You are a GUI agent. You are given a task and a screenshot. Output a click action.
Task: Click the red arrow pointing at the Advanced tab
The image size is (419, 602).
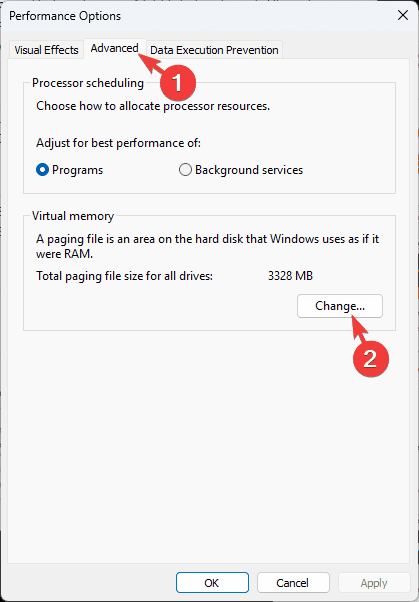tap(151, 63)
